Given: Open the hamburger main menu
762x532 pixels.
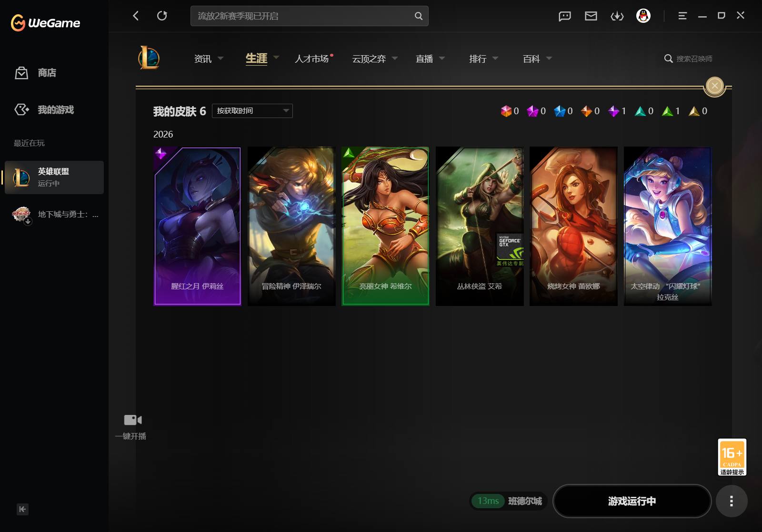Looking at the screenshot, I should click(x=682, y=16).
